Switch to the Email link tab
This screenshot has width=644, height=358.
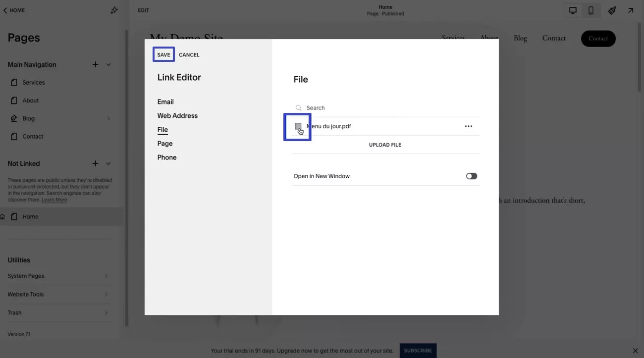[165, 102]
